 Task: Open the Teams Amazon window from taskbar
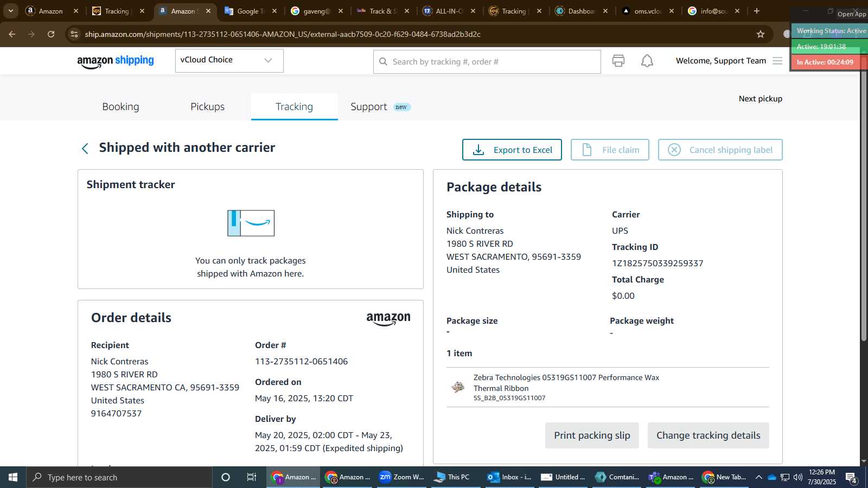pos(671,477)
